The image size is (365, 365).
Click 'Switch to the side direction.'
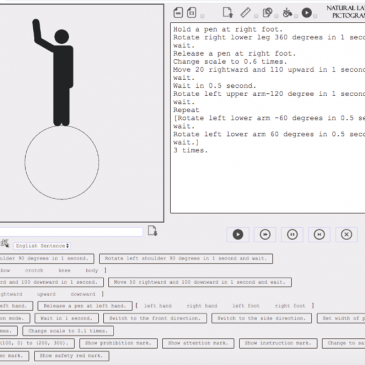(x=261, y=318)
